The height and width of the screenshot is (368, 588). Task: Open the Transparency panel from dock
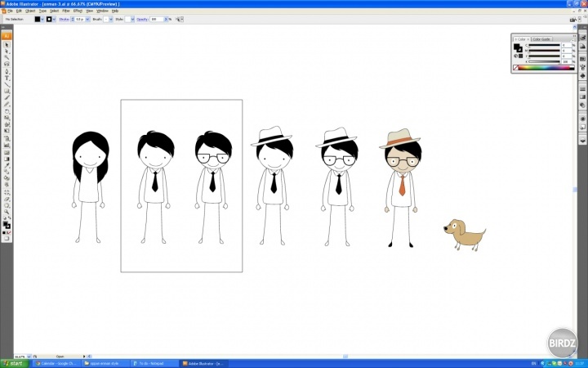pyautogui.click(x=582, y=105)
